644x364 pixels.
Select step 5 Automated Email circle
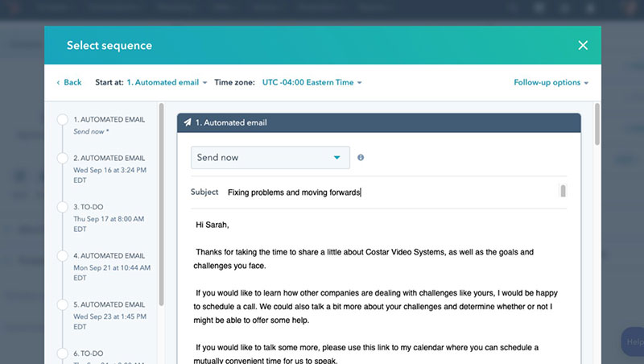pyautogui.click(x=63, y=304)
